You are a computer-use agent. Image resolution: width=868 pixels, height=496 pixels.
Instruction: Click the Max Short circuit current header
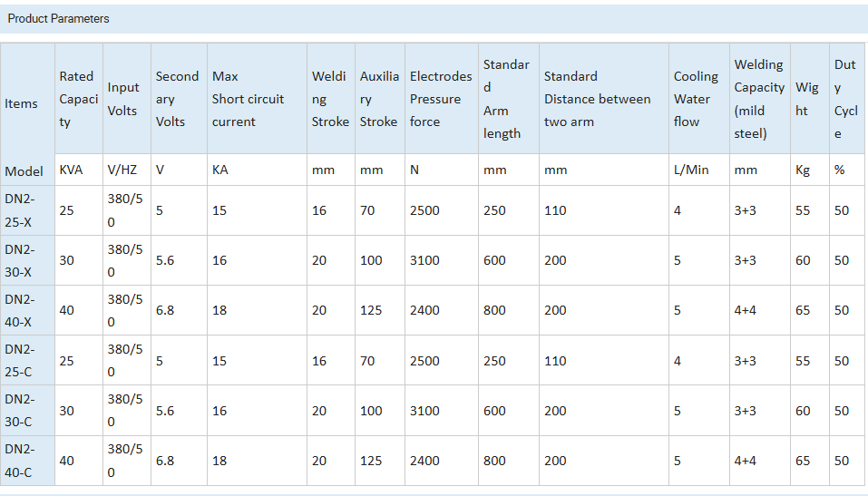[x=257, y=99]
